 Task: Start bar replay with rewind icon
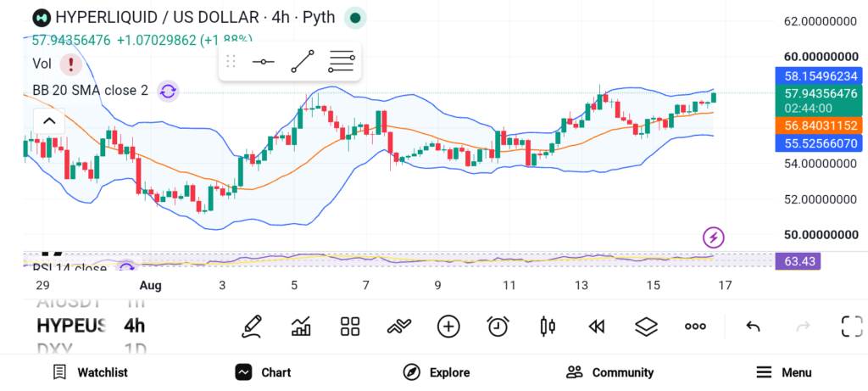coord(596,327)
